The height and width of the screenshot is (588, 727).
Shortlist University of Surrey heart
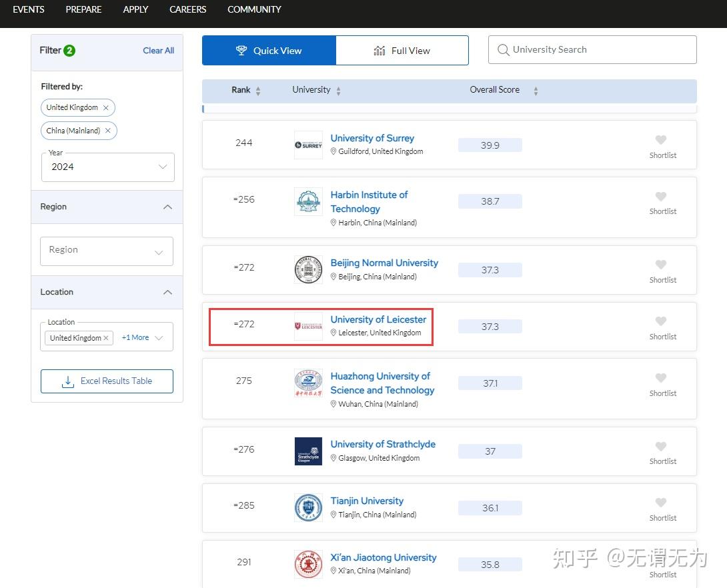pyautogui.click(x=661, y=139)
